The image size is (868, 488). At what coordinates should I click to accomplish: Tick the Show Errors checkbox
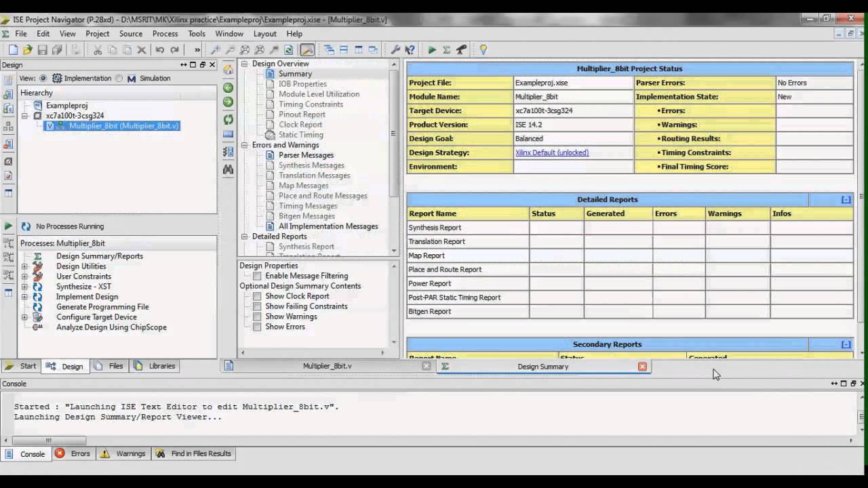click(257, 327)
